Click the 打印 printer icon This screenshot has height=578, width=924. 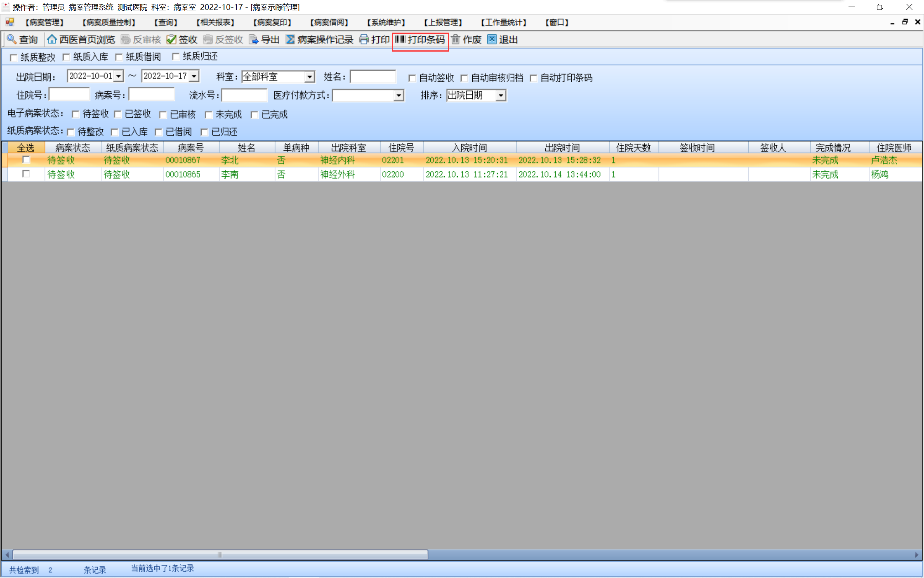(364, 40)
